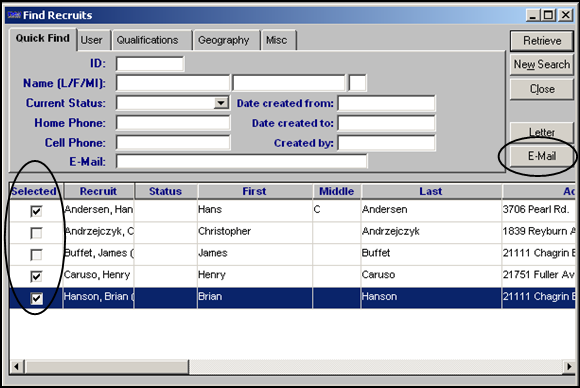
Task: Click the horizontal scrollbar thumb
Action: click(x=107, y=367)
